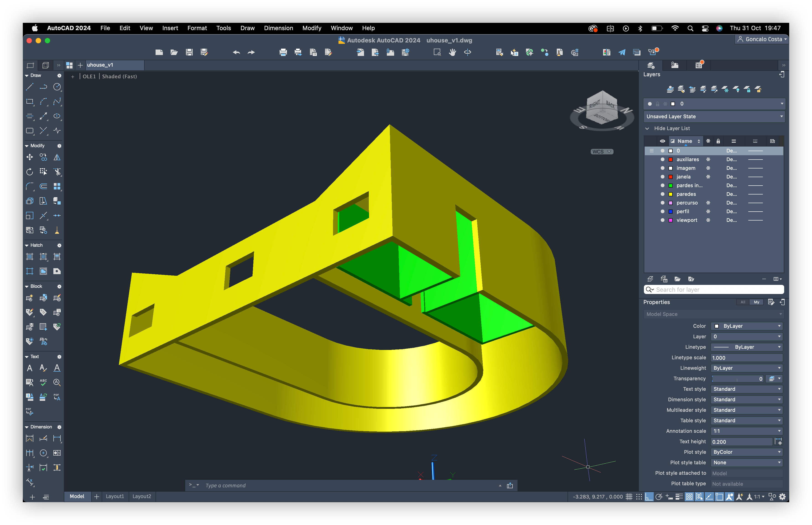This screenshot has height=525, width=812.
Task: Click the Undo arrow in toolbar
Action: pos(236,52)
